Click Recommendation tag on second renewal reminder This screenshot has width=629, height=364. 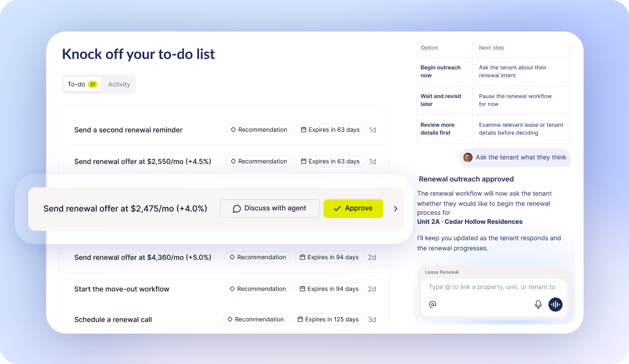(259, 130)
